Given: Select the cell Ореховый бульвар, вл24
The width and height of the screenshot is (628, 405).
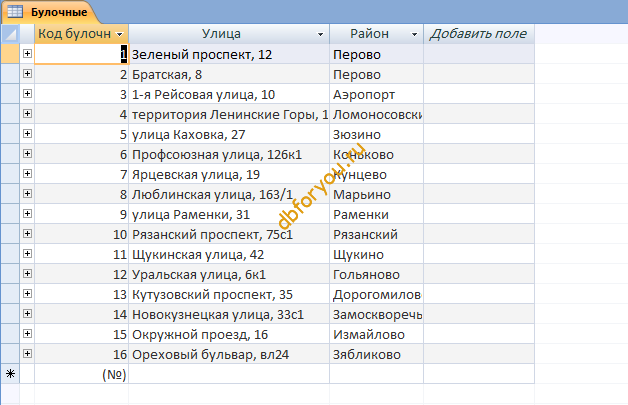Looking at the screenshot, I should tap(229, 354).
